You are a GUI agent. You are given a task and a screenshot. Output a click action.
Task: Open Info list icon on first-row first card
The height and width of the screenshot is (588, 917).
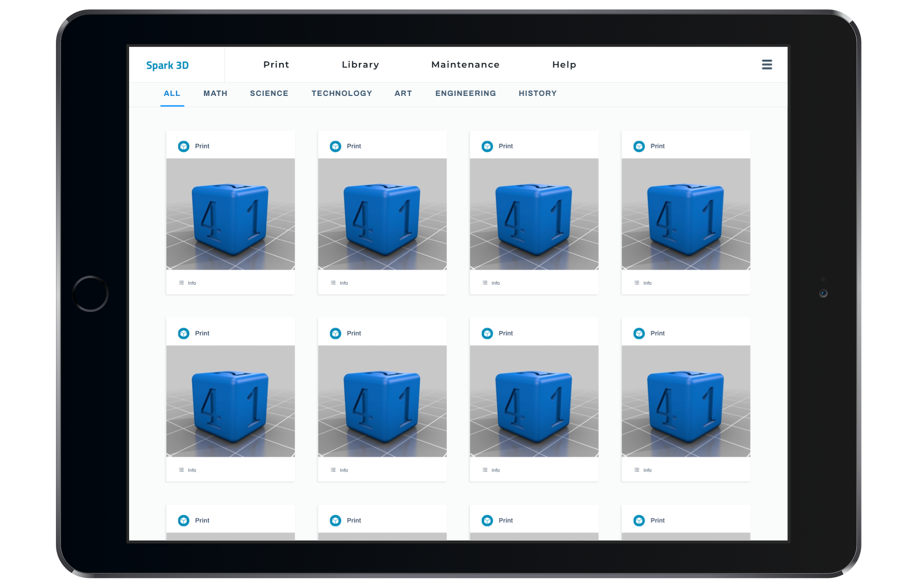pos(181,283)
